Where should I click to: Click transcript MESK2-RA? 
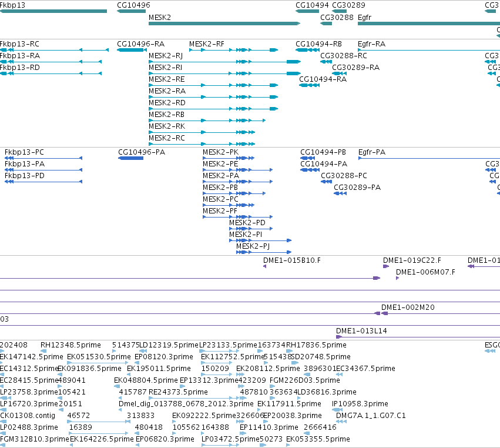(167, 91)
